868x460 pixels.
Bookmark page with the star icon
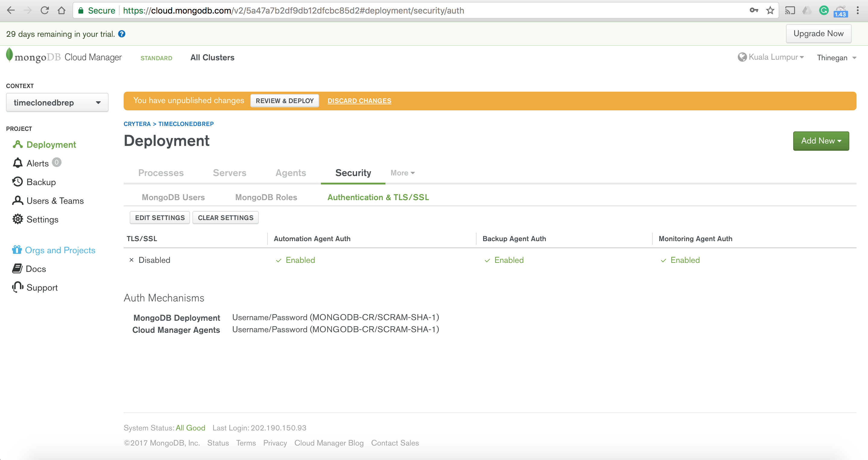click(x=770, y=11)
